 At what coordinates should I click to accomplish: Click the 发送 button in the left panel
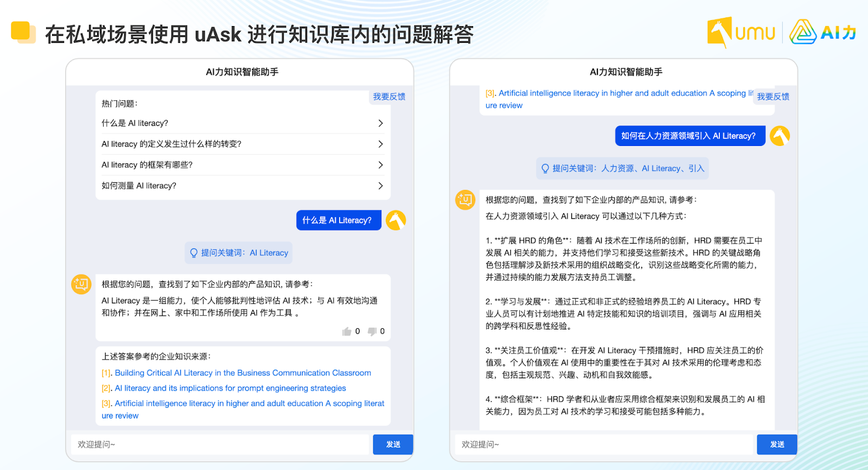[x=393, y=444]
